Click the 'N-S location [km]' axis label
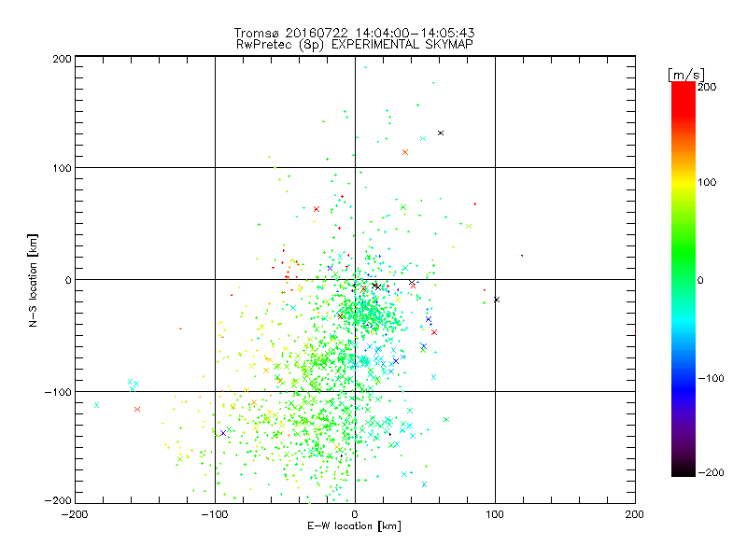Screen dimensions: 747x560 (33, 281)
